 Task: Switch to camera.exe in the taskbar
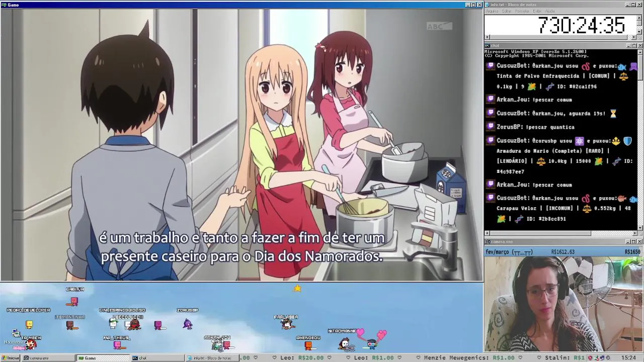(x=49, y=358)
